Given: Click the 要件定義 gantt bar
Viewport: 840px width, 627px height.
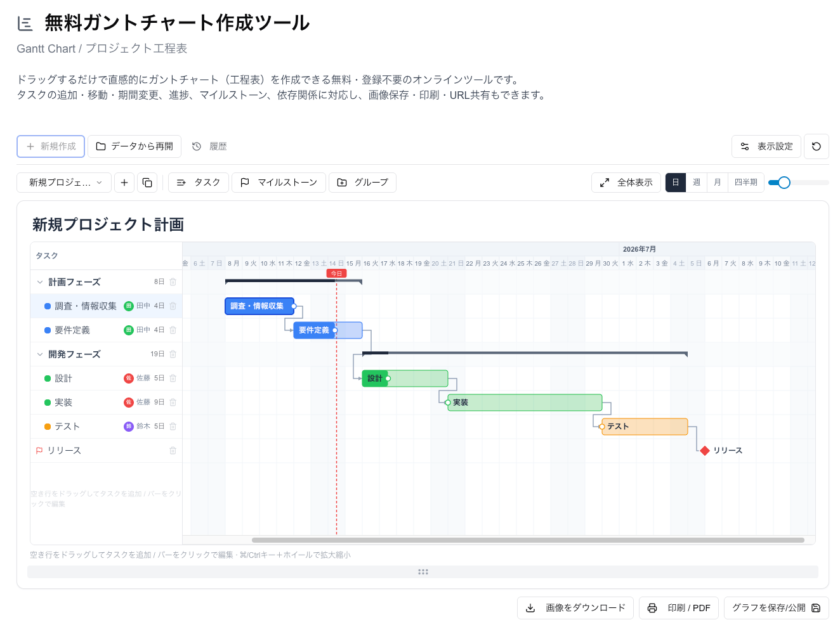Looking at the screenshot, I should tap(327, 330).
